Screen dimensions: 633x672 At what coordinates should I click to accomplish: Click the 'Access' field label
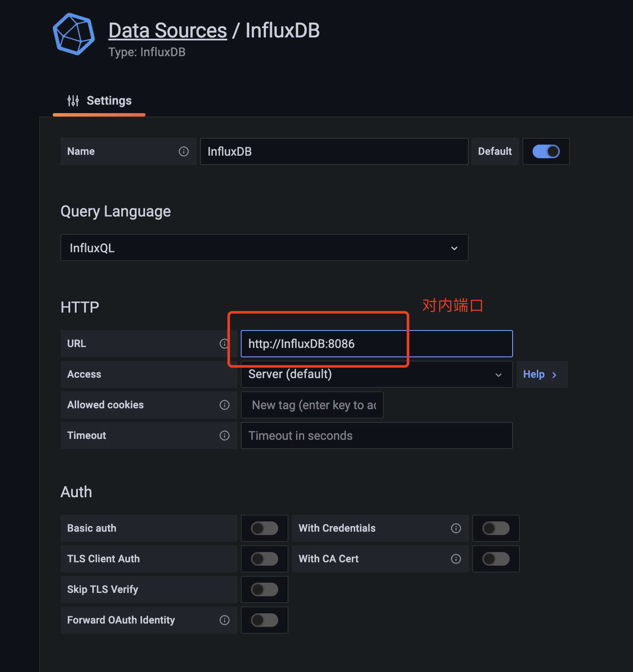[84, 374]
